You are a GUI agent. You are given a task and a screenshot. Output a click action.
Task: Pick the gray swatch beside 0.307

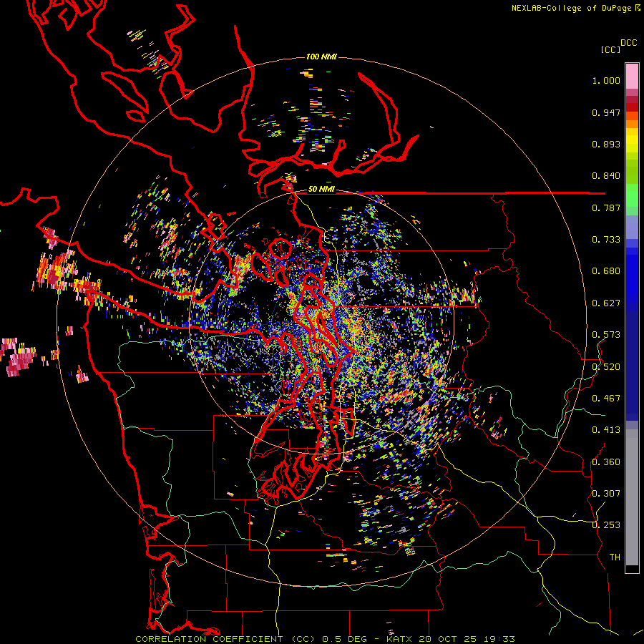pyautogui.click(x=632, y=497)
